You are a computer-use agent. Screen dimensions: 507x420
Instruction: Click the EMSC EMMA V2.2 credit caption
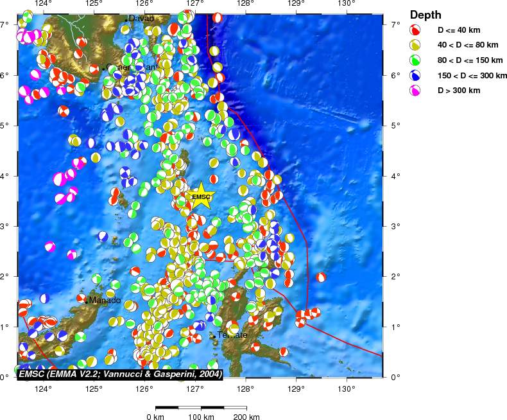click(120, 374)
